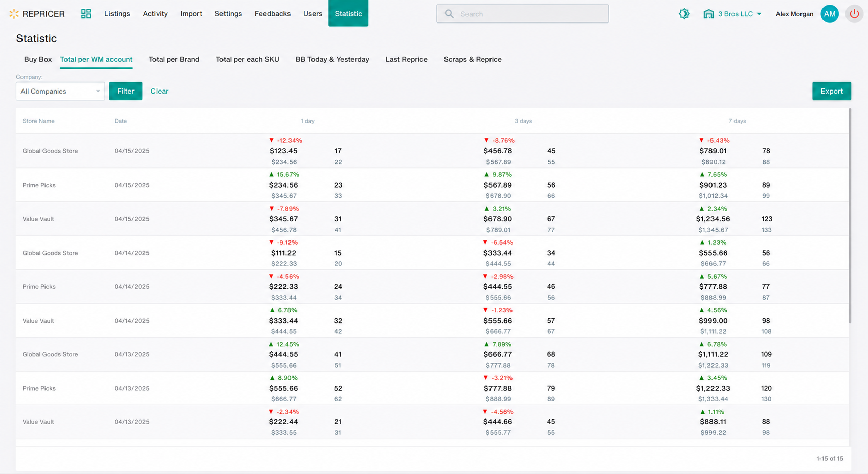Open the All Companies combo box
Screen dimensions: 868x474
click(x=60, y=91)
